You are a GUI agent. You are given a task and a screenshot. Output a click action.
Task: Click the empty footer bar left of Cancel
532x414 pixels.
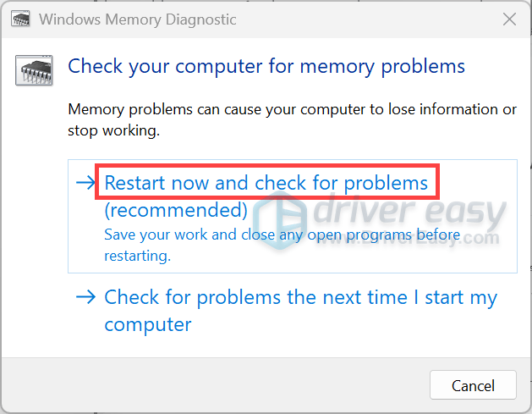(216, 385)
